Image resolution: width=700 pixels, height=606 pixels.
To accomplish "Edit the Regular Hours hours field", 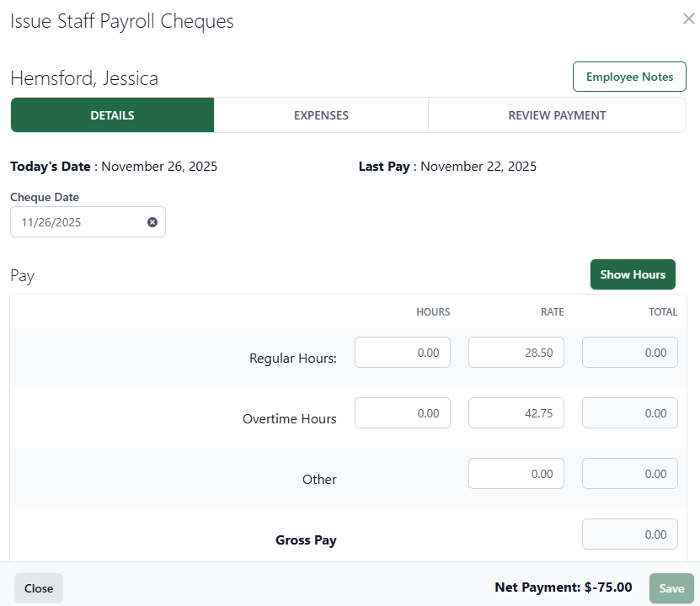I will [403, 353].
